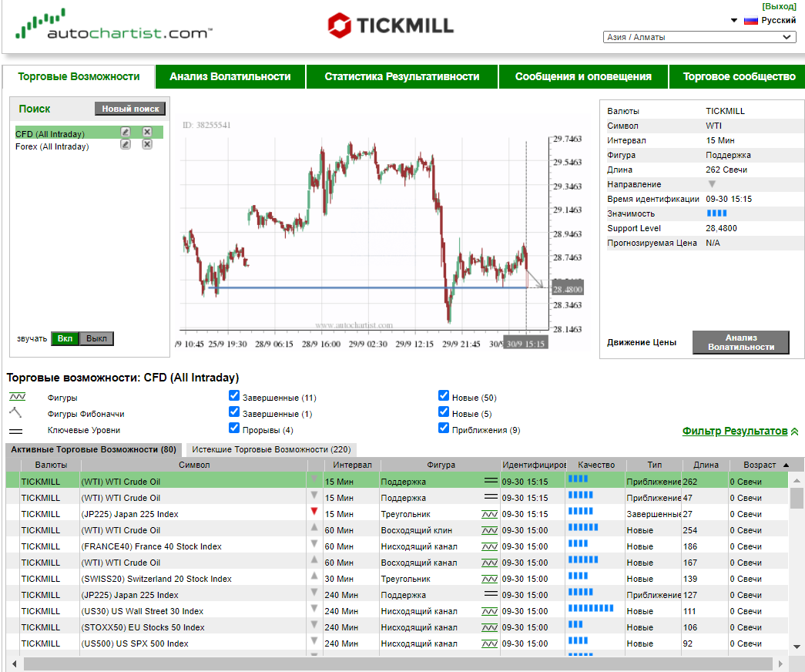
Task: Sort table by Качество column header
Action: point(596,465)
